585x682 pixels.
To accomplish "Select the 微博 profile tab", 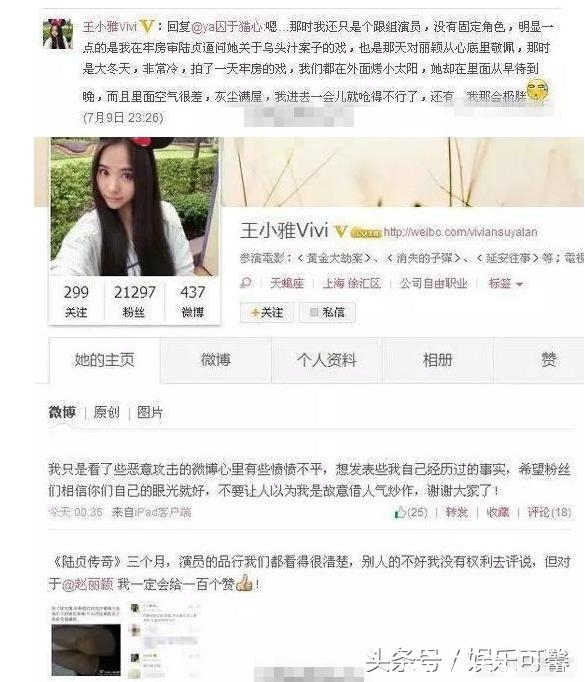I will [216, 360].
